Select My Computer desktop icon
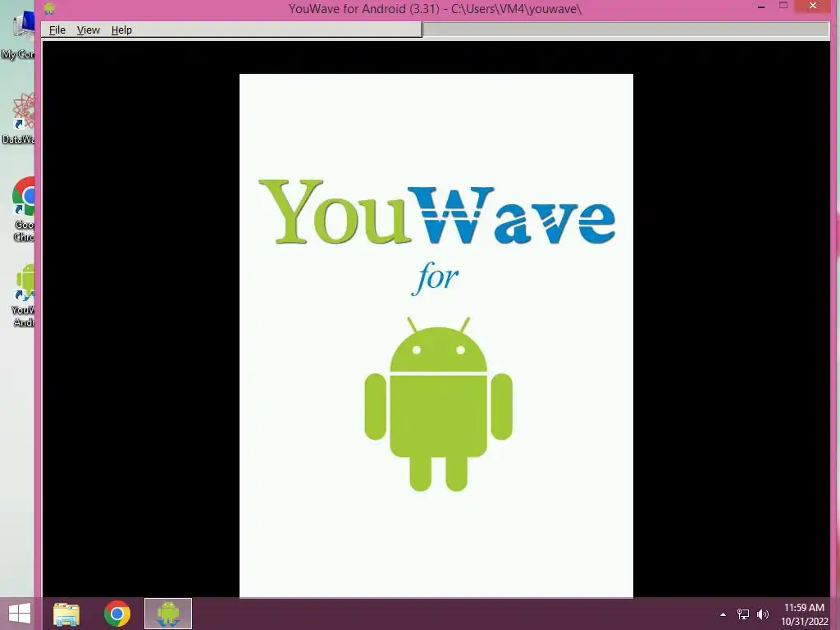840x630 pixels. [x=18, y=35]
